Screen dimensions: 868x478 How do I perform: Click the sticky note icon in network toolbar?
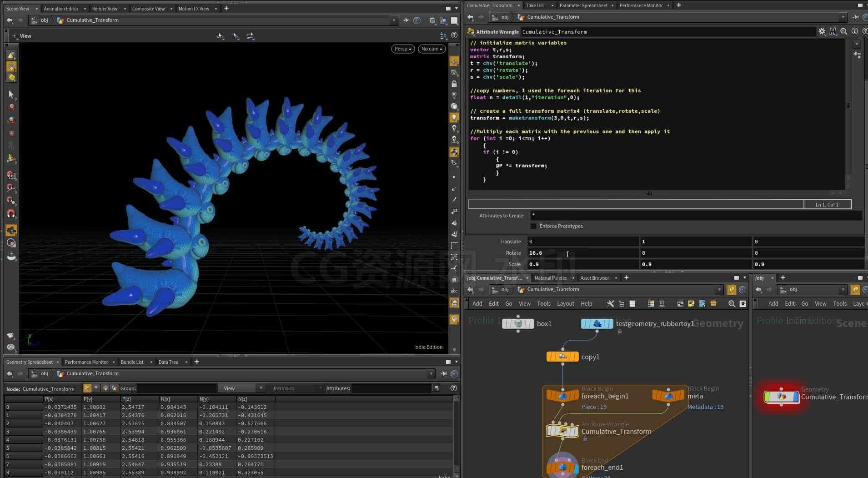click(691, 303)
